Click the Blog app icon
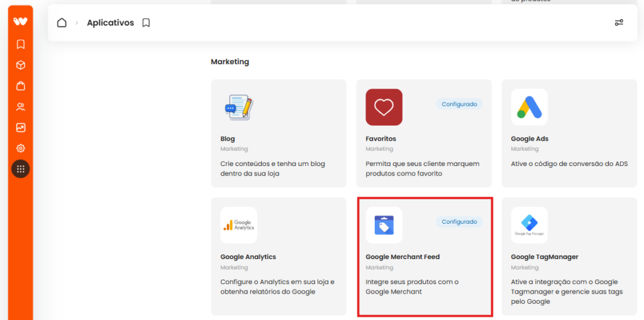 (x=238, y=108)
